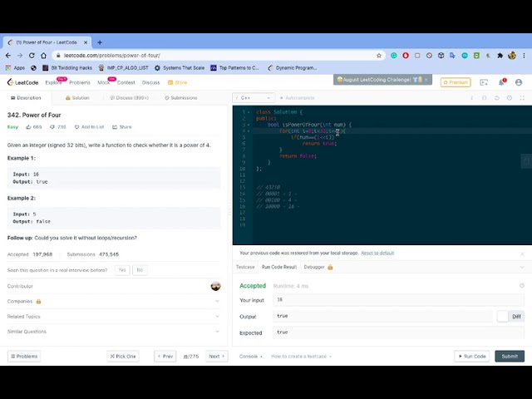This screenshot has width=532, height=399.
Task: Open the Discuss menu item
Action: coord(150,82)
